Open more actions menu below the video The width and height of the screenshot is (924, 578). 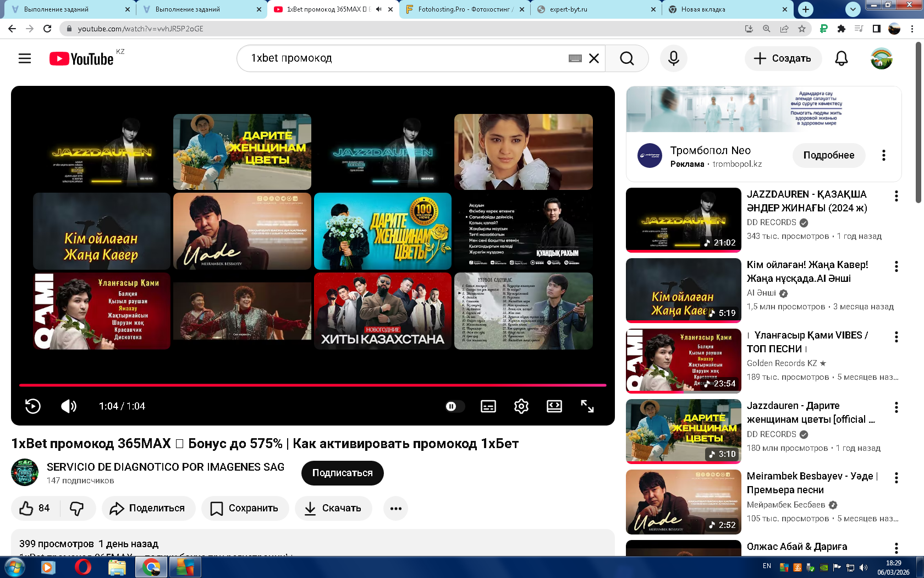pyautogui.click(x=396, y=508)
